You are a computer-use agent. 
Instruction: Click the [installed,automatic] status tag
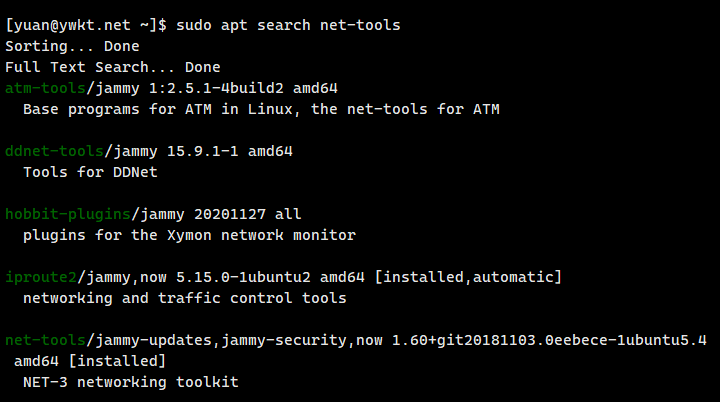468,277
